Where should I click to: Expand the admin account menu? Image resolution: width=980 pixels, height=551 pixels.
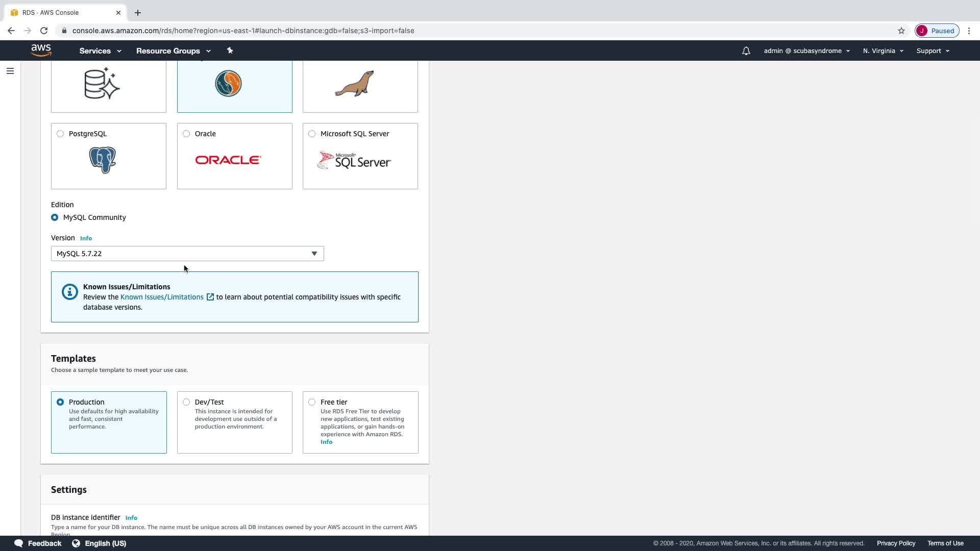click(x=806, y=51)
